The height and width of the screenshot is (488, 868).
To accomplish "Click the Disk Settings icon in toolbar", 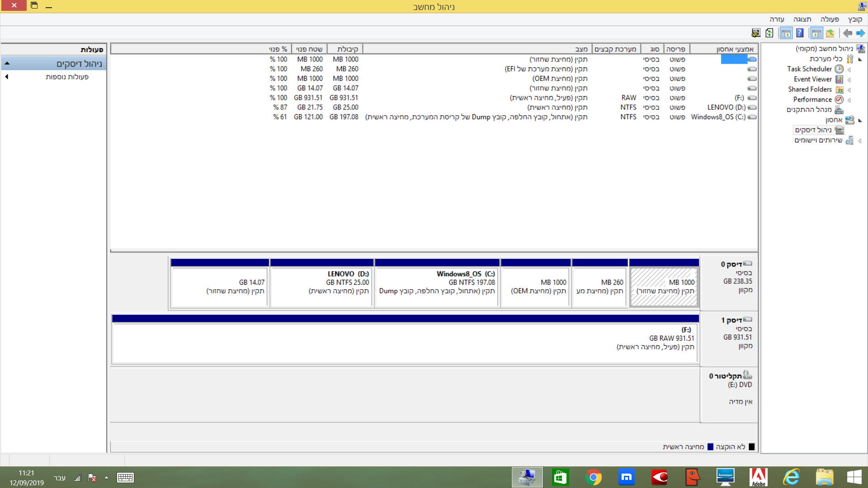I will pyautogui.click(x=756, y=33).
